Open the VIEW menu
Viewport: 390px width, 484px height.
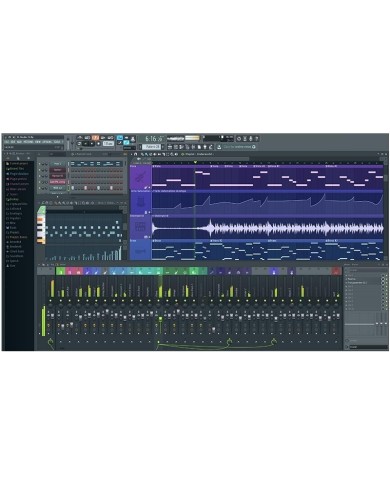tap(38, 142)
